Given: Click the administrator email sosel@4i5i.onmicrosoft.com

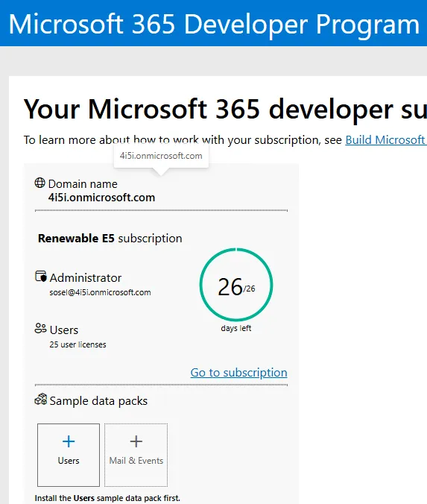Looking at the screenshot, I should (100, 292).
